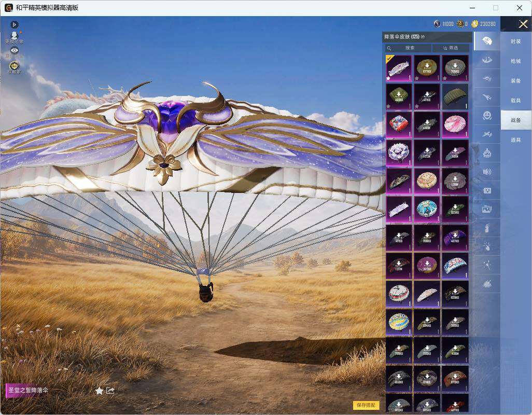This screenshot has height=415, width=532.
Task: Select the cookie-patterned round parachute thumbnail
Action: (427, 181)
